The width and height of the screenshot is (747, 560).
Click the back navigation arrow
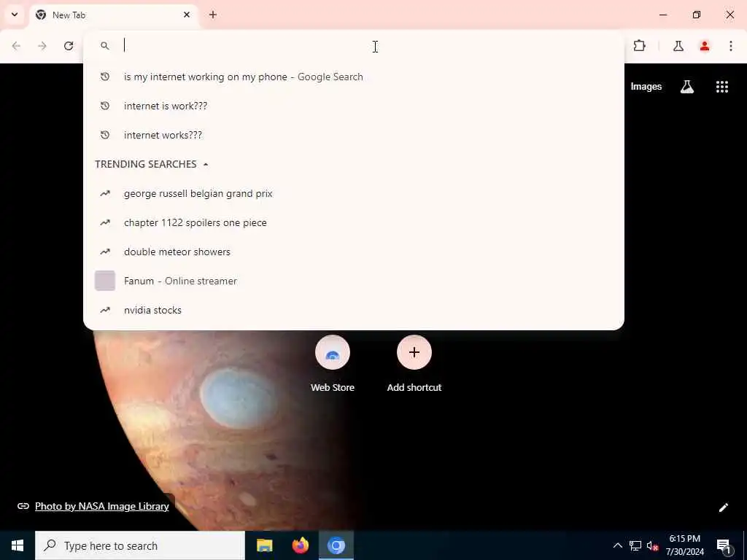pyautogui.click(x=16, y=46)
